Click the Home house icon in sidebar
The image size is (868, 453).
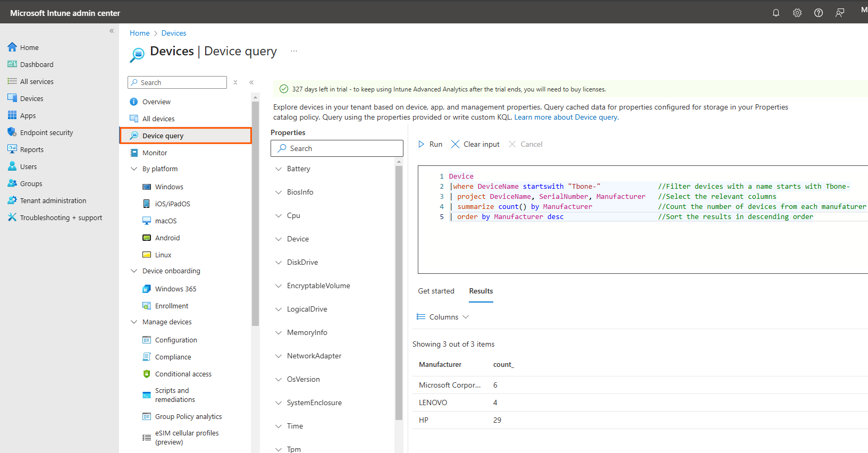pyautogui.click(x=12, y=47)
